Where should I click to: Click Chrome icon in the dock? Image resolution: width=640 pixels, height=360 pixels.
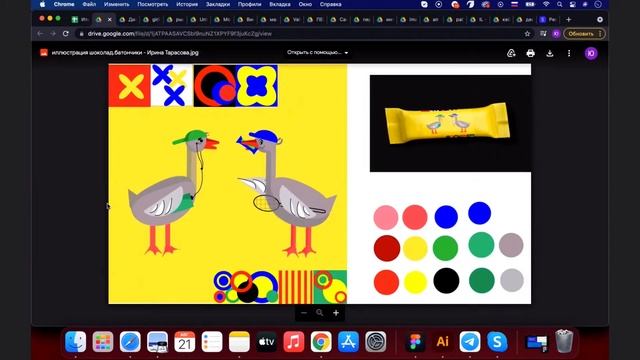coord(321,341)
